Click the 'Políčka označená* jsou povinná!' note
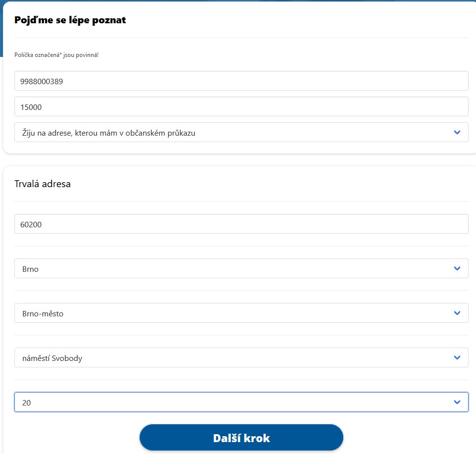 [56, 55]
